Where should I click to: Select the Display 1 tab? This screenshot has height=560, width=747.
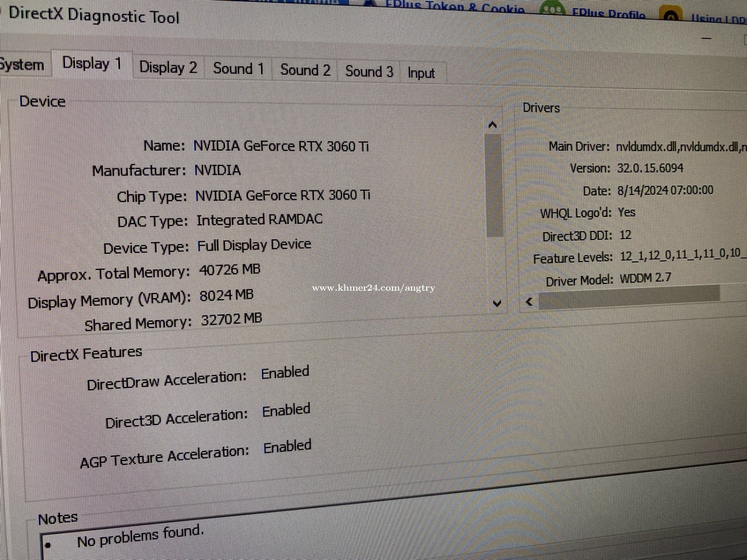click(x=92, y=64)
